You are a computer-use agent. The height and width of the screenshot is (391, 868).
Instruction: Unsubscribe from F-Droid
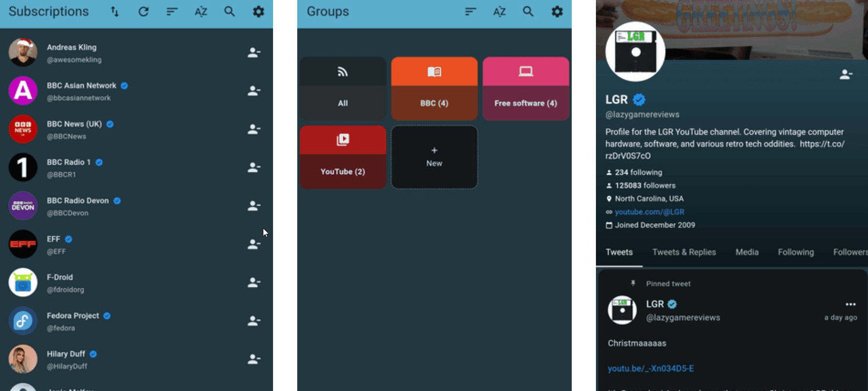coord(254,283)
